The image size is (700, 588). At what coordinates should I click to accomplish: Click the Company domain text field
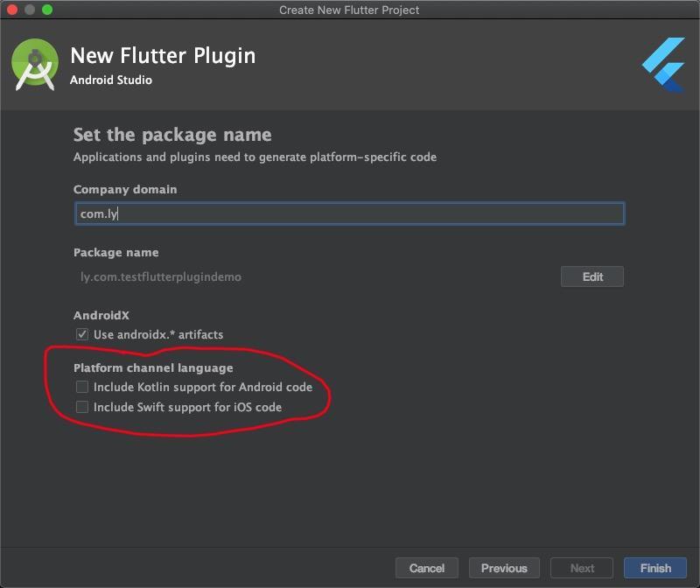click(x=349, y=213)
